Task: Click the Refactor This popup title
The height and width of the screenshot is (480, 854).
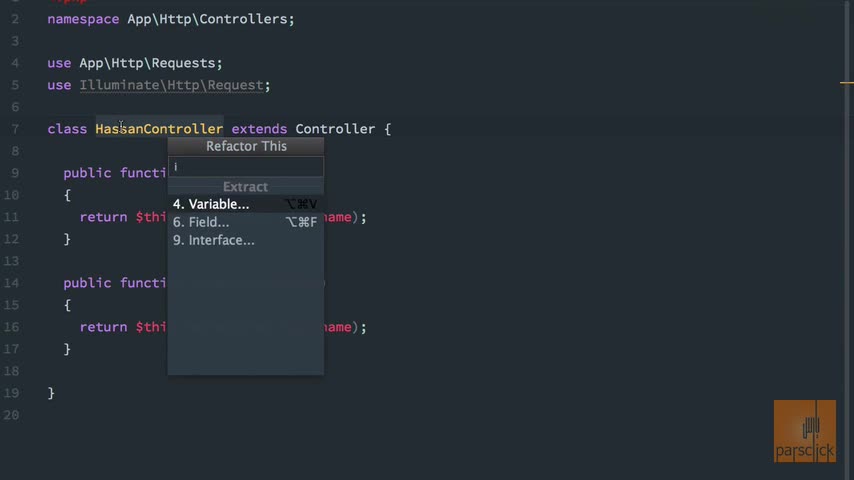Action: click(x=246, y=146)
